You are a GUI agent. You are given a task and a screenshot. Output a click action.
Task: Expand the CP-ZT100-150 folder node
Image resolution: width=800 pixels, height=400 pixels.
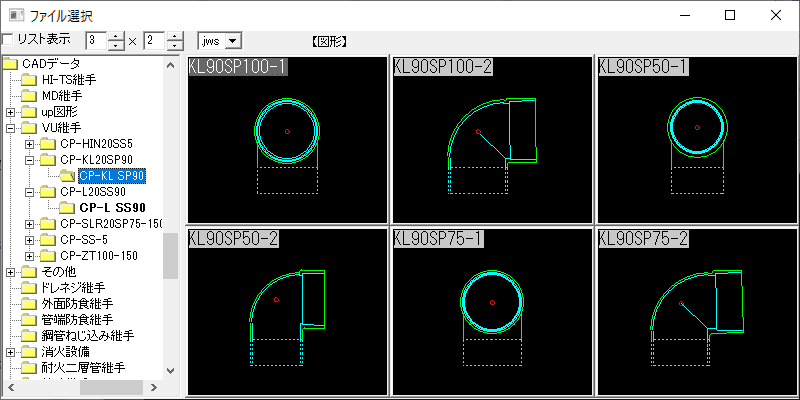click(29, 256)
